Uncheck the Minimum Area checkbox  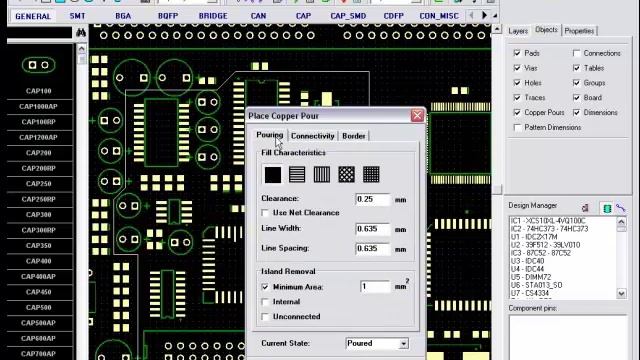tap(265, 287)
